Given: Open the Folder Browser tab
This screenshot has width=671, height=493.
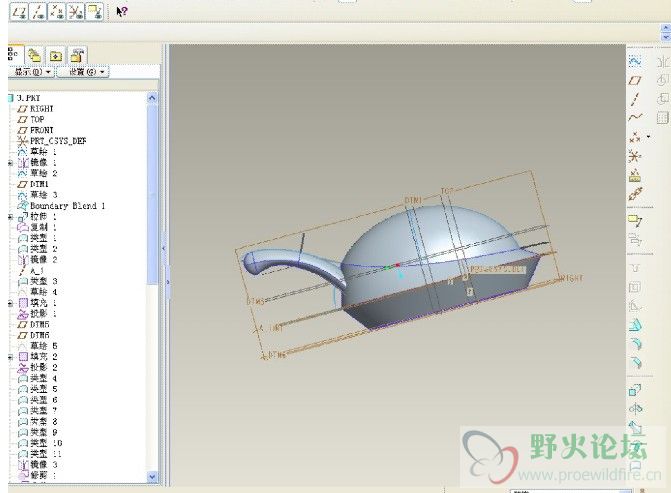Looking at the screenshot, I should pyautogui.click(x=35, y=55).
